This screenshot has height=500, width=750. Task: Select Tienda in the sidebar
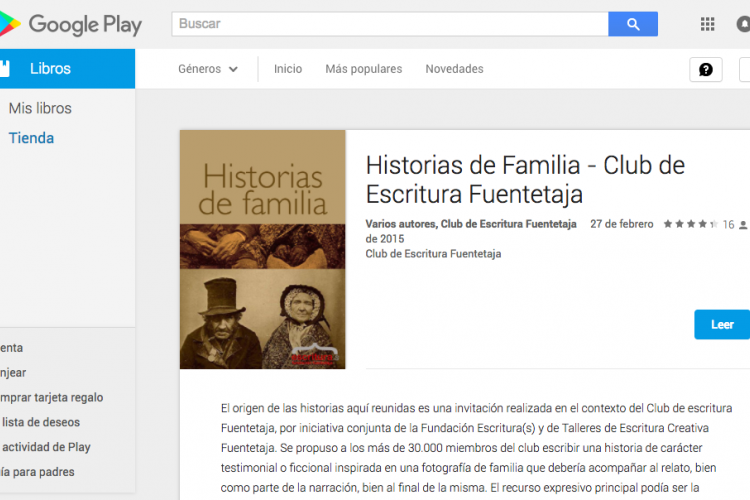[31, 138]
